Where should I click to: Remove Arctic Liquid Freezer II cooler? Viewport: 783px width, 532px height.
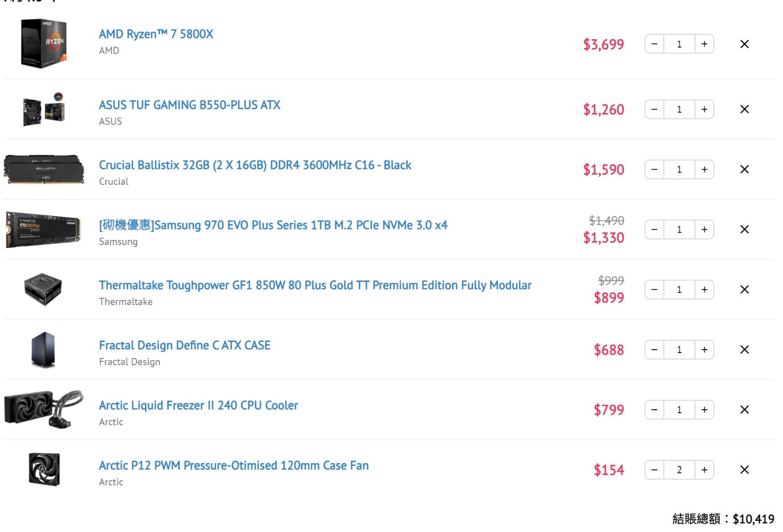(744, 410)
